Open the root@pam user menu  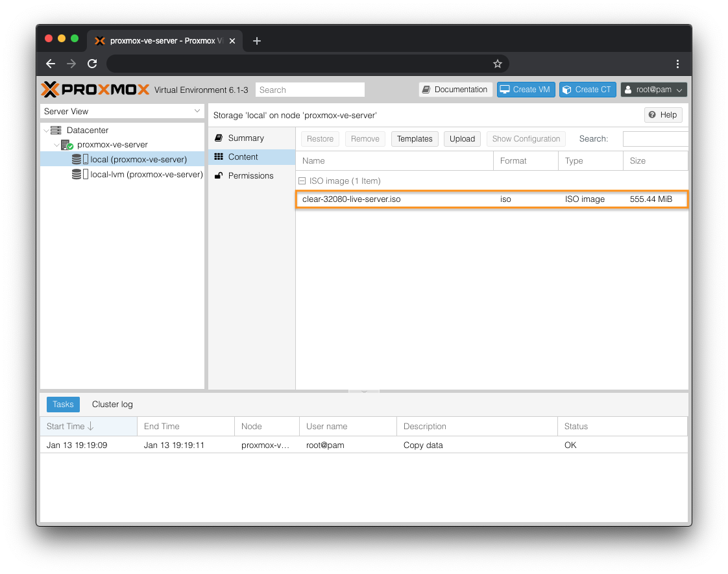[x=654, y=90]
